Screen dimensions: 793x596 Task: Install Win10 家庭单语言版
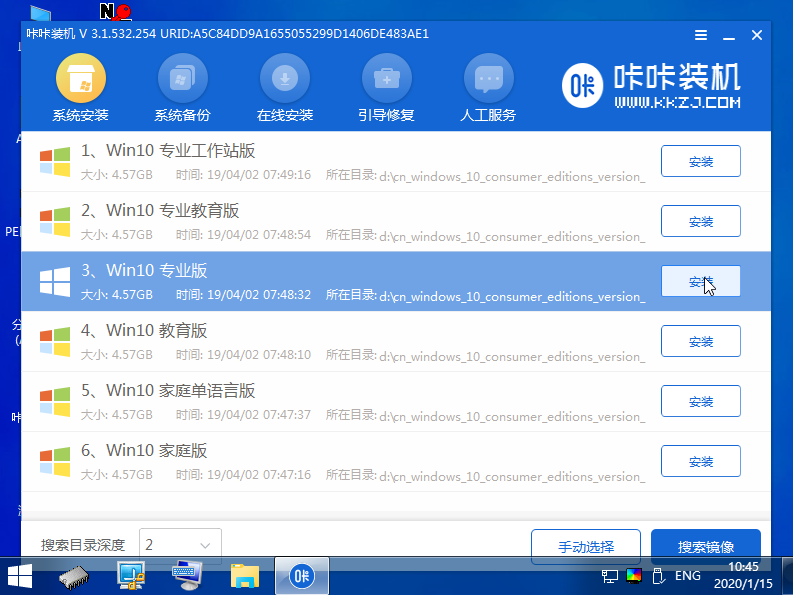700,401
